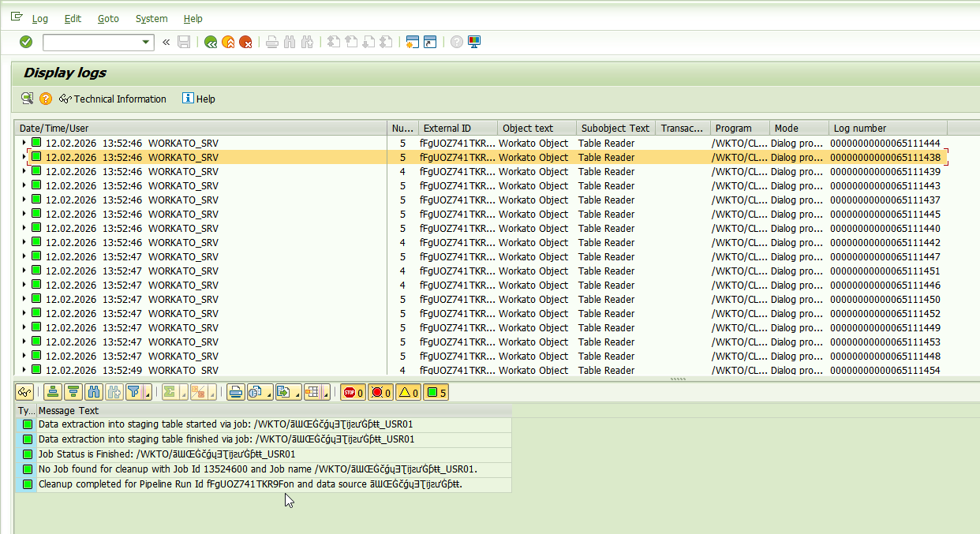Toggle the yellow warning messages filter
Screen dimensions: 980x534
coord(408,392)
